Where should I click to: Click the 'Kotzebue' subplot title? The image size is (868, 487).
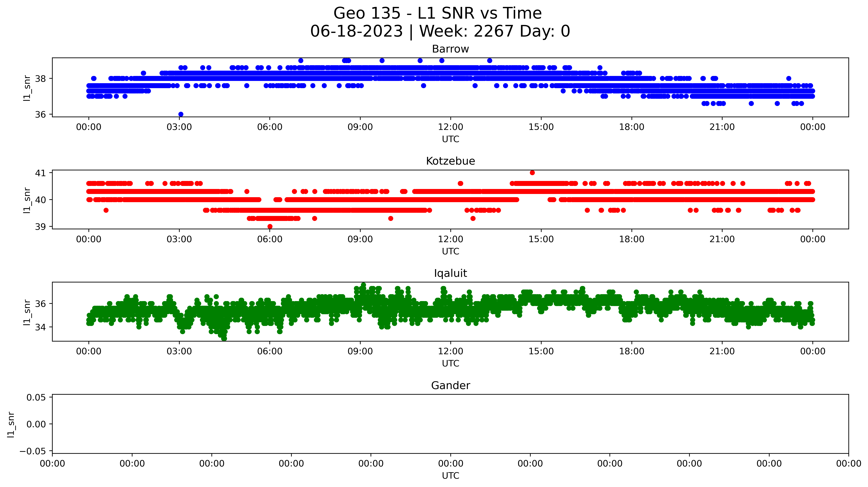pyautogui.click(x=451, y=161)
